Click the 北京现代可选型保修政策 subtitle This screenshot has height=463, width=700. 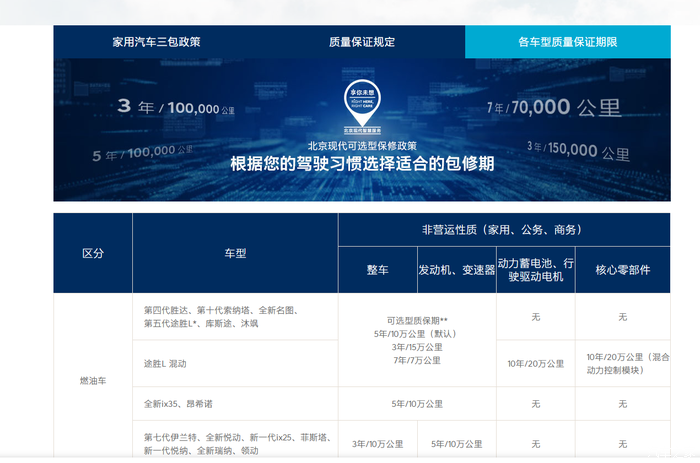pos(362,146)
